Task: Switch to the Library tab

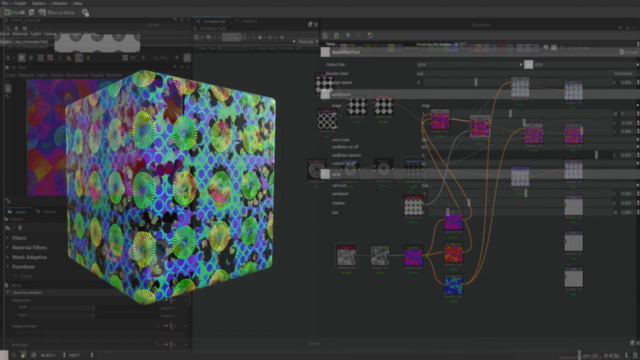Action: coord(18,212)
